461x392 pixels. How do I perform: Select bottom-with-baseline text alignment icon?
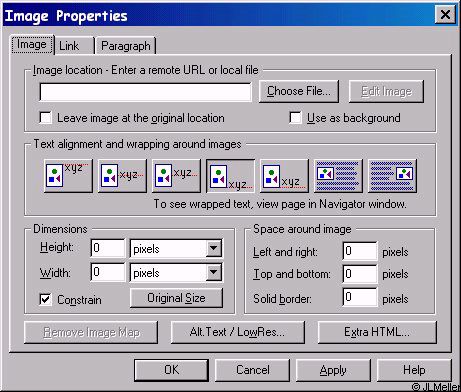coord(230,176)
